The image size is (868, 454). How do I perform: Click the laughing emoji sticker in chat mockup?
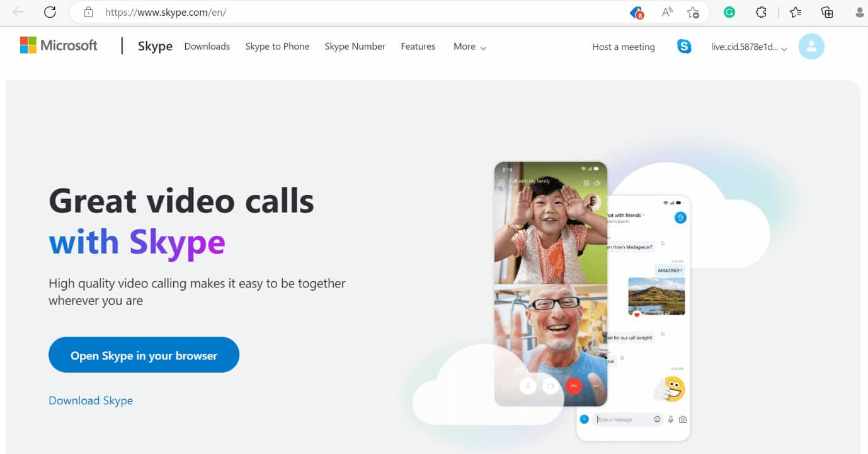(670, 389)
